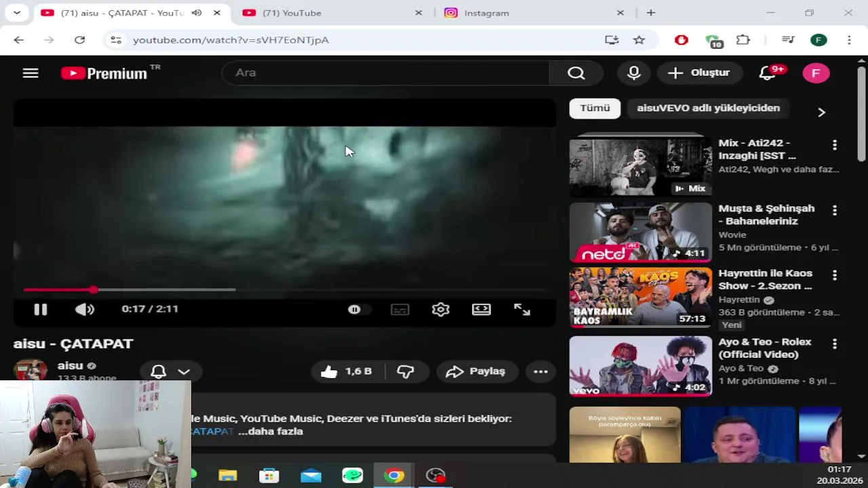Open options for Hayrettin ile Kaos Show
Screen dimensions: 868x488
click(835, 275)
